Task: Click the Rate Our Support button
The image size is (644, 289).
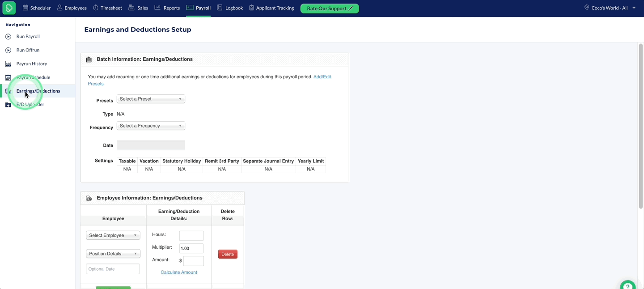Action: click(330, 8)
